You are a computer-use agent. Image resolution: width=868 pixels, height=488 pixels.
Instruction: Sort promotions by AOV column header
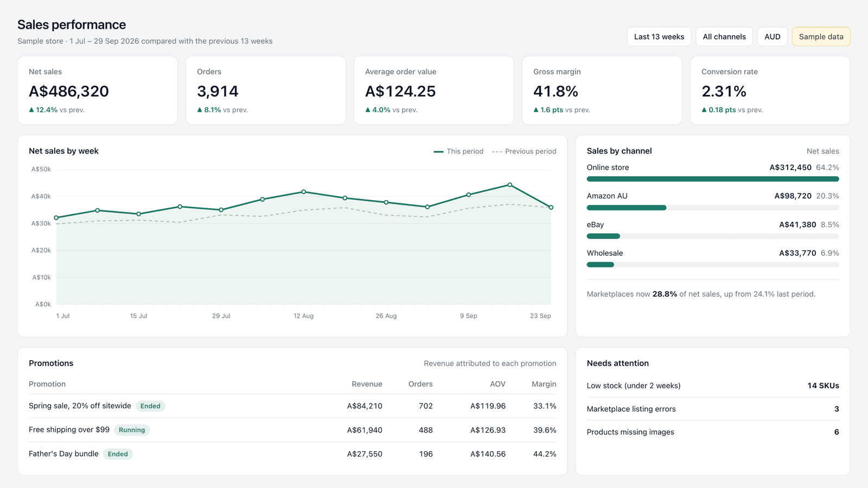(497, 384)
